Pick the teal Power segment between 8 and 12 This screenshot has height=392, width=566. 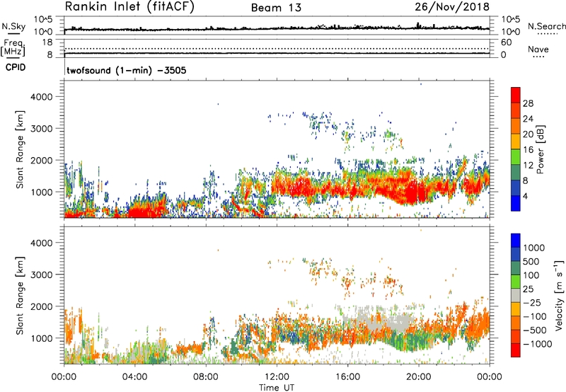coord(516,173)
